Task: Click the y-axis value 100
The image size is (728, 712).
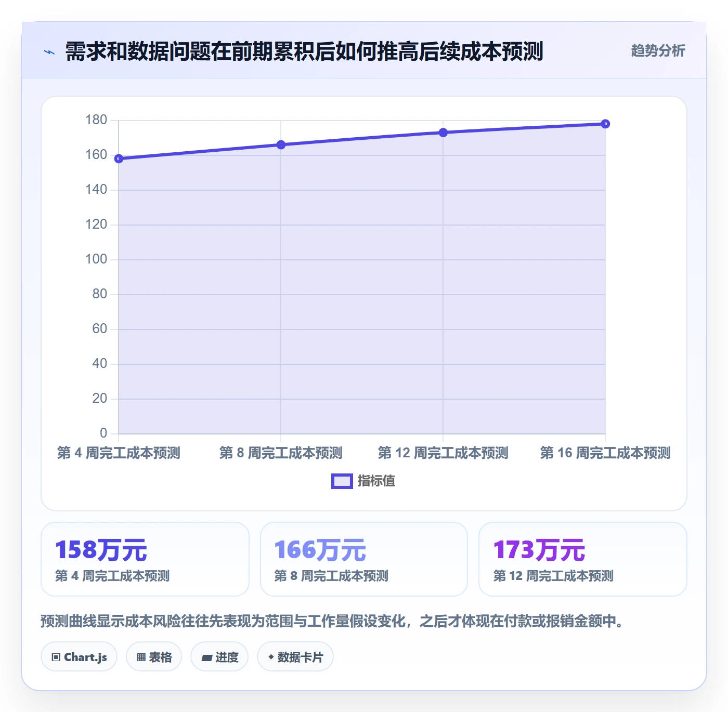Action: pos(96,259)
